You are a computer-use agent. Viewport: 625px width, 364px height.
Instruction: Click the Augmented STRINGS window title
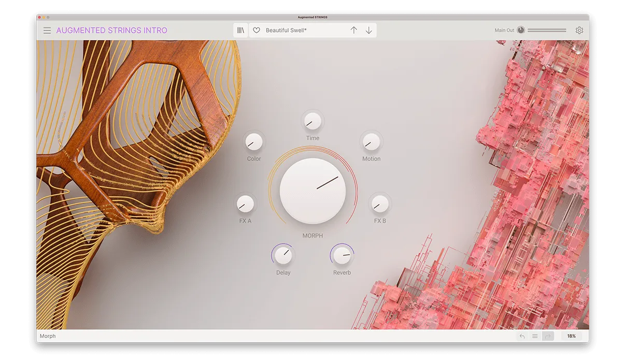click(x=312, y=17)
